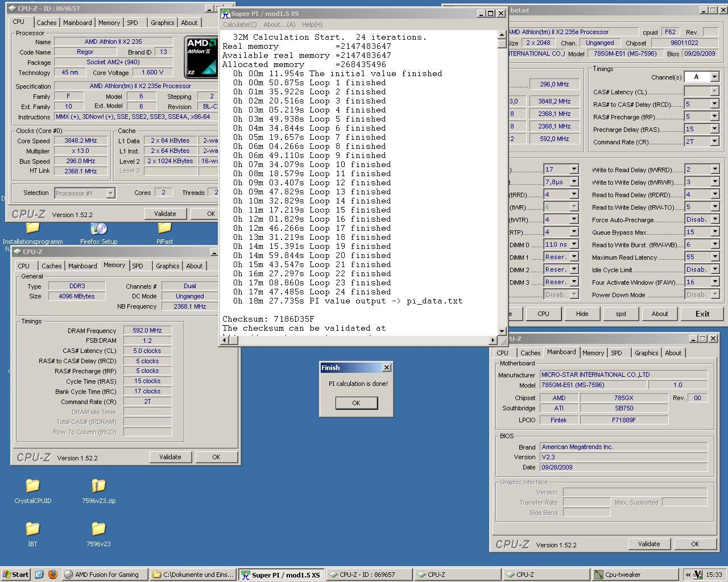This screenshot has width=728, height=582.
Task: Open Write to Write Delay (tWRWR) dropdown
Action: point(715,182)
